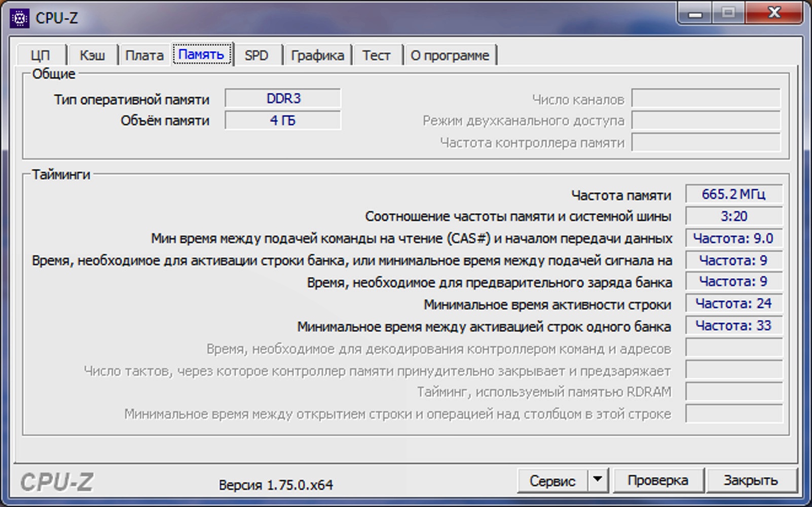Click the 665.2 МГц frequency value
Screen dimensions: 812x507
734,194
